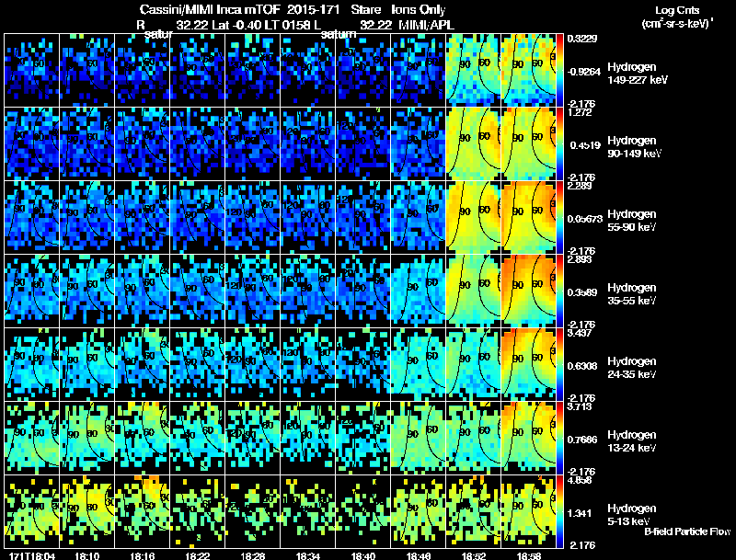Click the color scale beside Hydrogen 149-227 keV
This screenshot has width=736, height=560.
(x=559, y=71)
